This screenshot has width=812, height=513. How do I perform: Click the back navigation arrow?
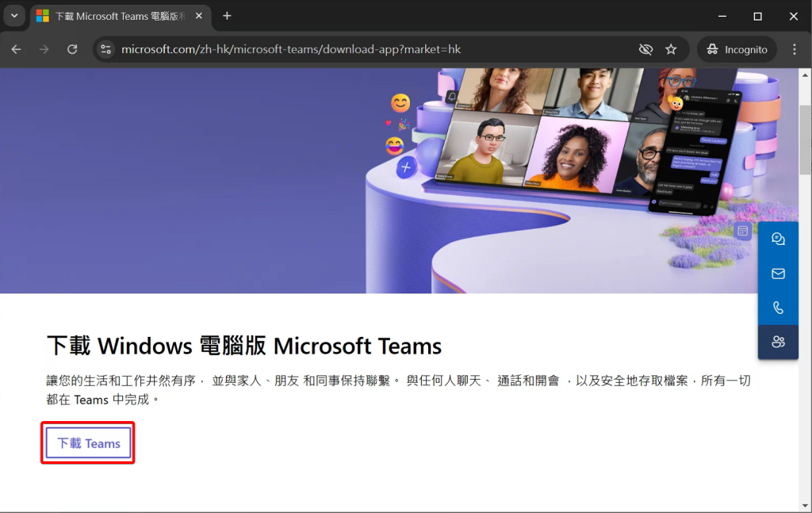click(x=16, y=49)
